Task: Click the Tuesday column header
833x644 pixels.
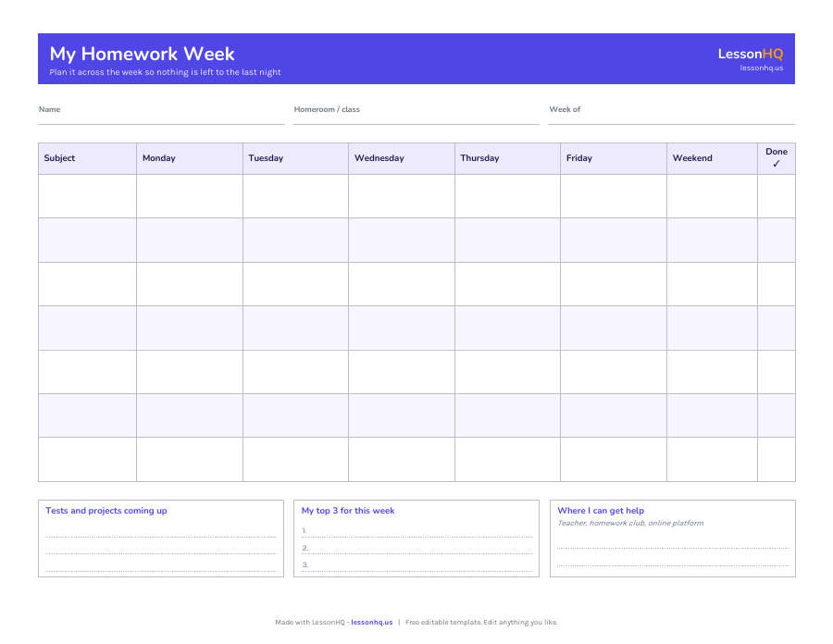Action: (x=295, y=158)
